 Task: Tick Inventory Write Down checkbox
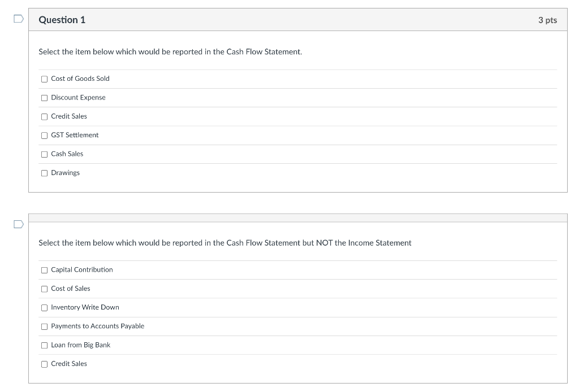coord(44,307)
